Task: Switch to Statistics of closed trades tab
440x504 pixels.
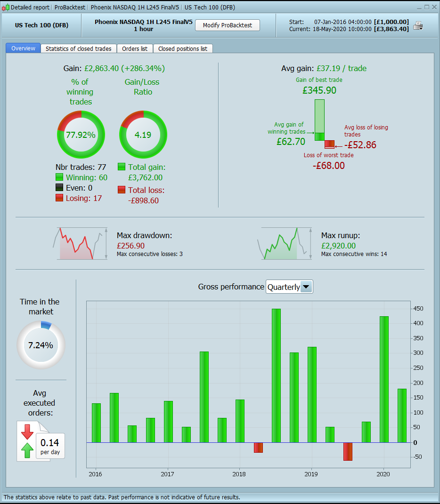Action: click(79, 48)
